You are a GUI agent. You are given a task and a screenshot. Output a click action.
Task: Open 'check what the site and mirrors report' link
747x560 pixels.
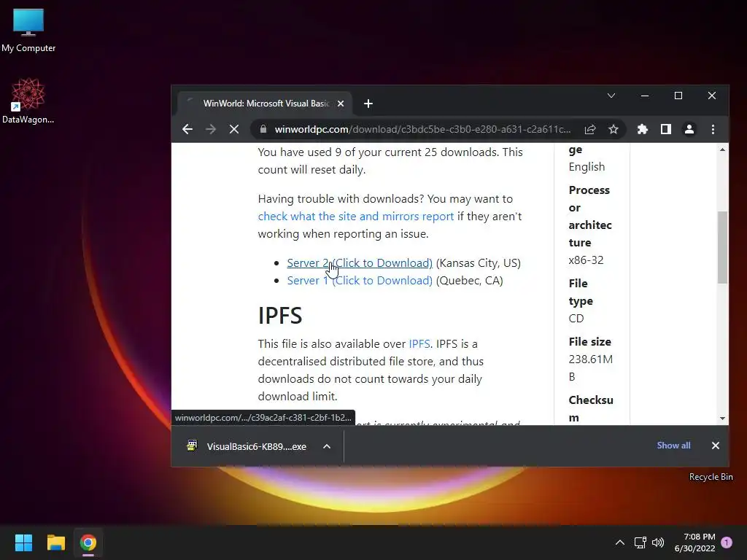coord(356,216)
